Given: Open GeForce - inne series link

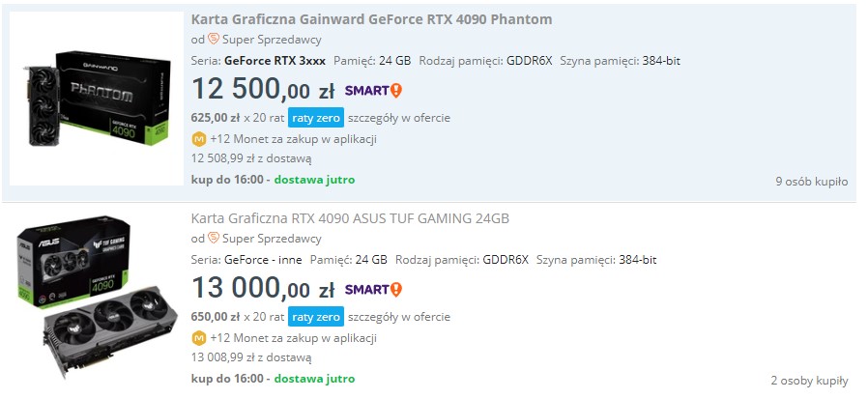Looking at the screenshot, I should tap(264, 259).
